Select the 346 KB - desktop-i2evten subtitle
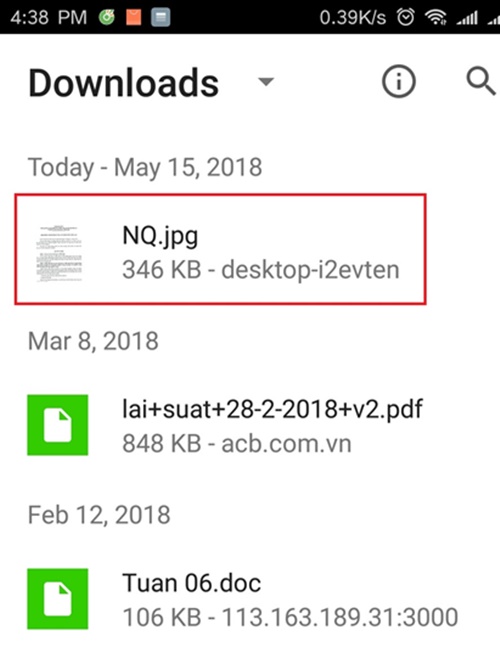 coord(261,271)
